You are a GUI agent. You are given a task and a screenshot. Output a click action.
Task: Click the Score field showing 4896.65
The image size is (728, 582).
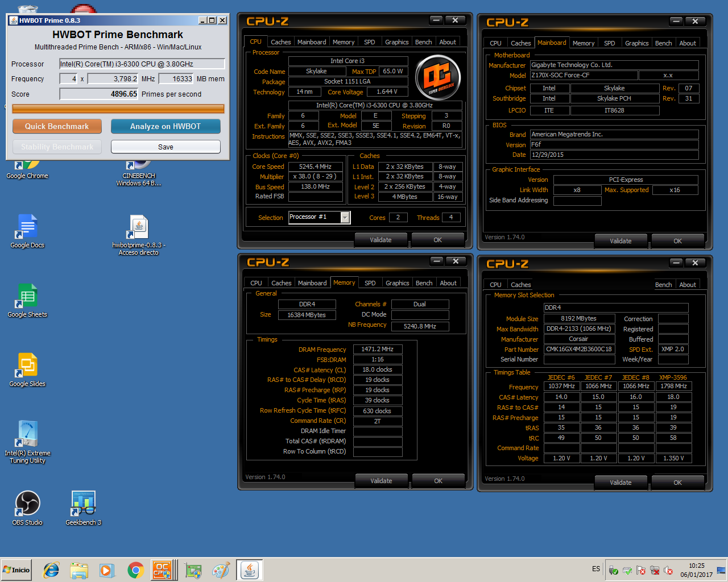click(x=99, y=94)
